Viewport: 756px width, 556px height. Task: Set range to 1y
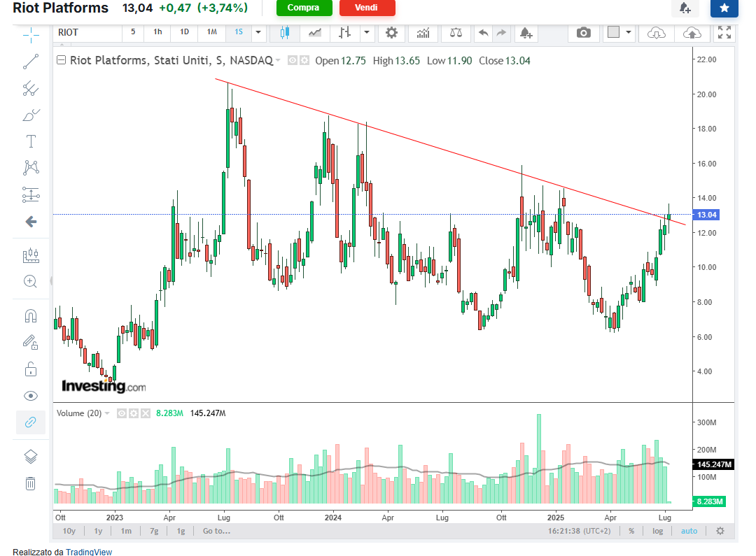tap(99, 531)
